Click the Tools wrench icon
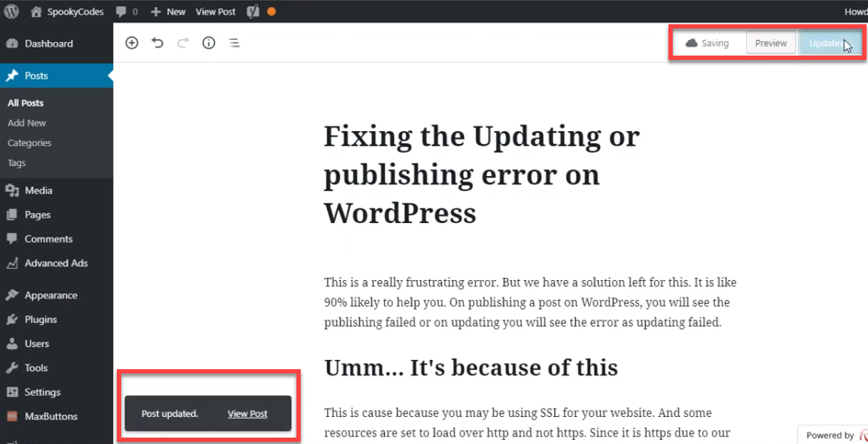 12,368
